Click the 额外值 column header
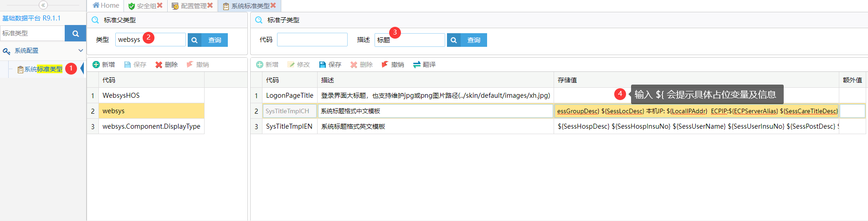 coord(853,80)
